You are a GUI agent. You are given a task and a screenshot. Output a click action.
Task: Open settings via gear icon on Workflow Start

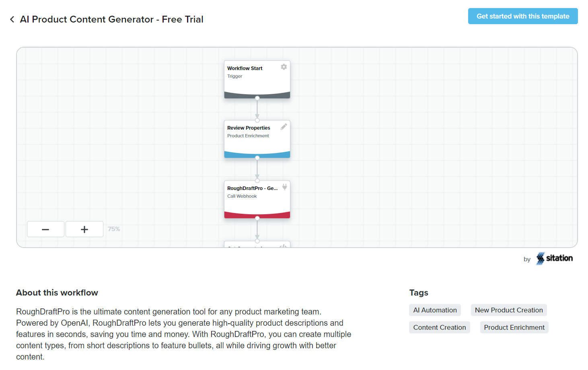pos(284,67)
